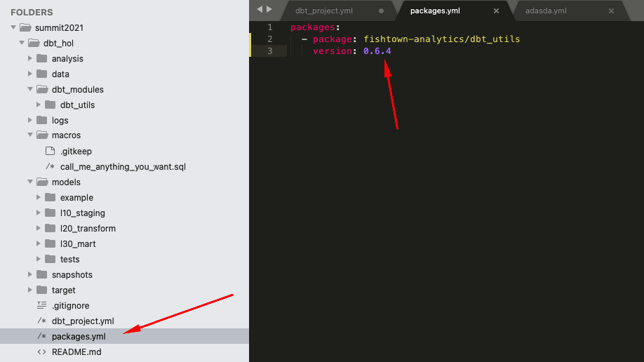This screenshot has height=362, width=644.
Task: Click the .gitignore file icon
Action: coord(42,305)
